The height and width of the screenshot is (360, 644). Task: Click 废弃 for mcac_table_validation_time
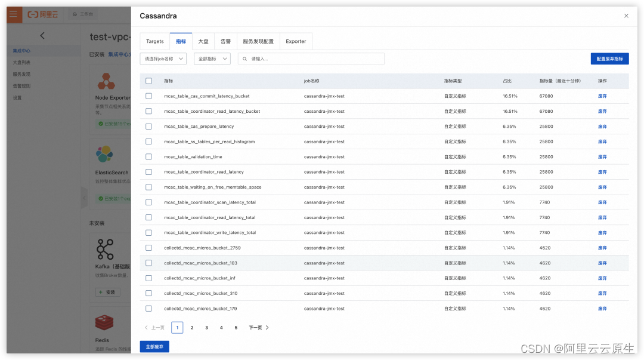(x=602, y=157)
